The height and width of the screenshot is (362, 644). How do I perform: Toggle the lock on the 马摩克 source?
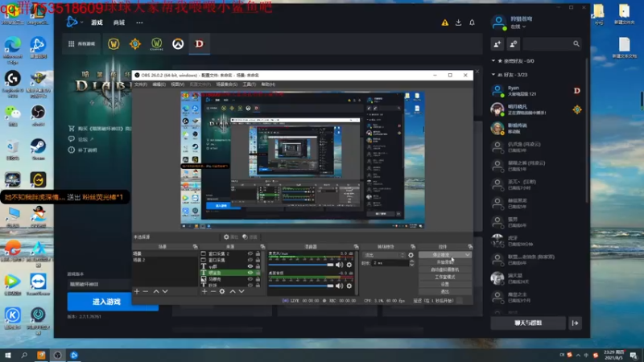[x=258, y=279]
